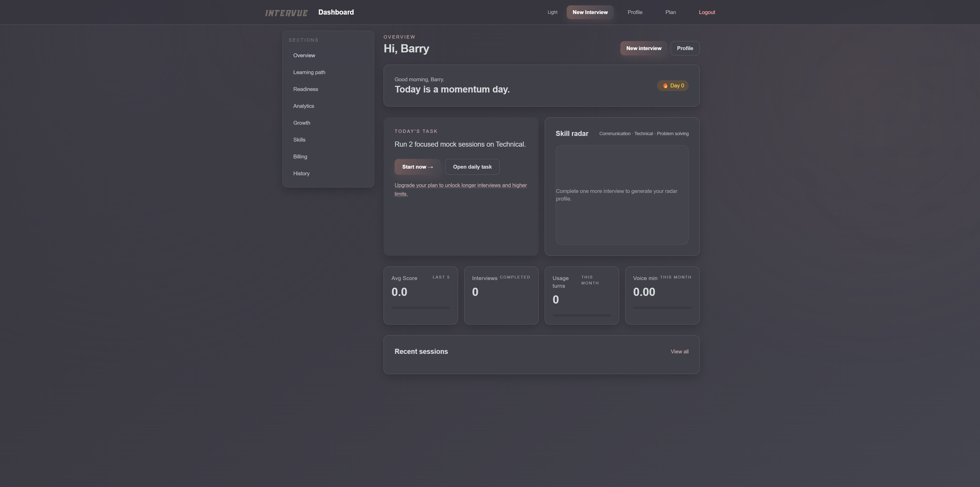Screen dimensions: 980x487
Task: Click New Interview in top navigation
Action: coord(590,12)
